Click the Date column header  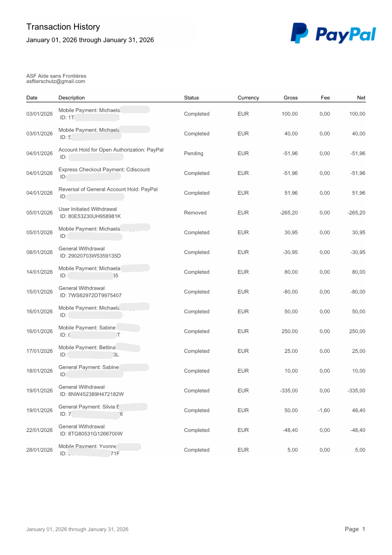32,98
